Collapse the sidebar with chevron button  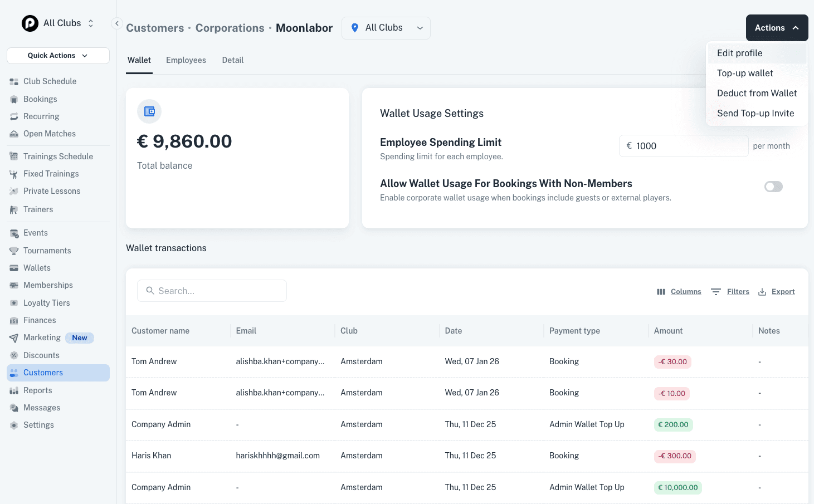(116, 23)
